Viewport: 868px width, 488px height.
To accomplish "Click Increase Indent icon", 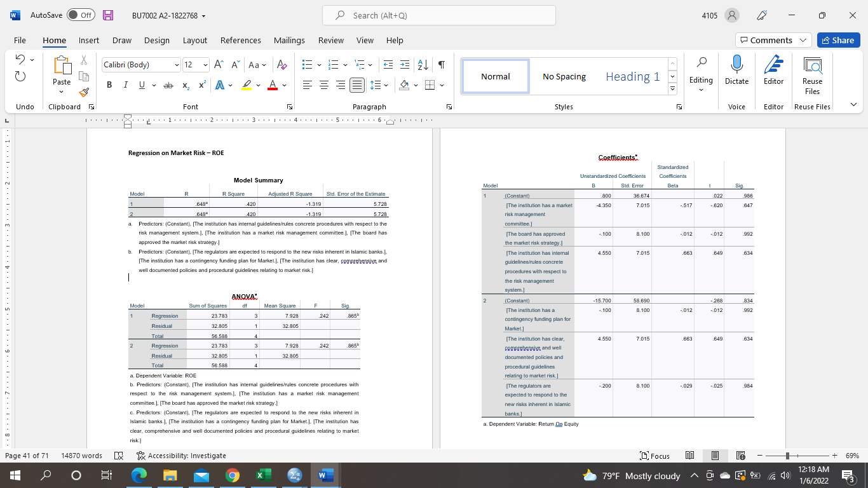I will pyautogui.click(x=405, y=65).
